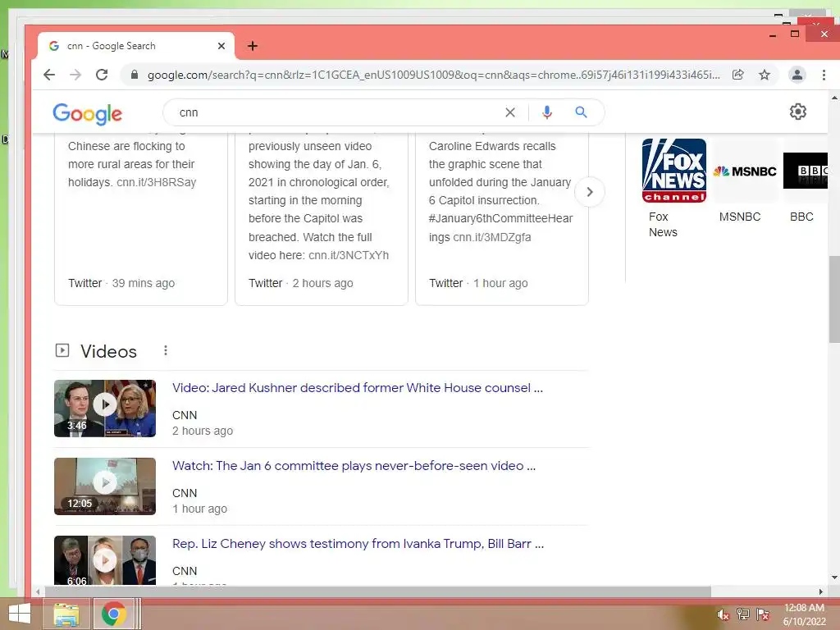Open File Explorer from the taskbar
This screenshot has width=840, height=630.
[66, 614]
